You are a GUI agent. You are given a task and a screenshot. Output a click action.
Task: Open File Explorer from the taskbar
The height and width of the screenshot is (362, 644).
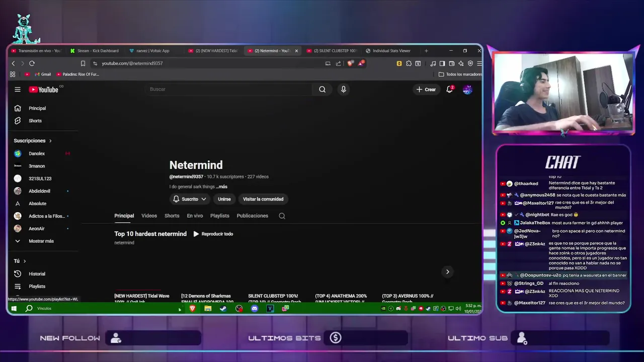[x=208, y=308]
